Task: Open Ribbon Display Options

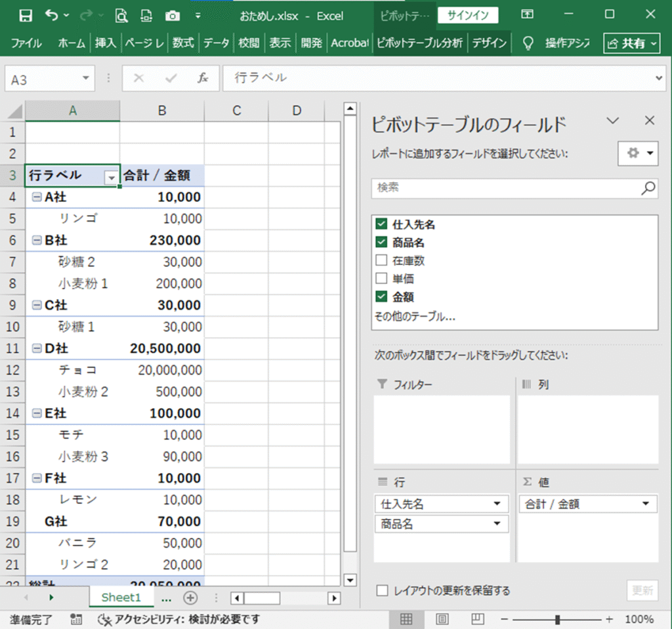Action: click(527, 14)
